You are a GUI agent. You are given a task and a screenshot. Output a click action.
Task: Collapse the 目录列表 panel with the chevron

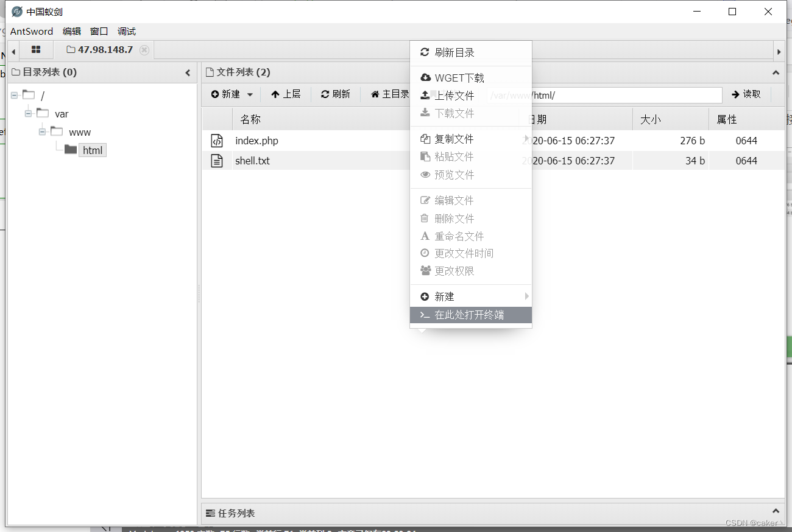point(188,72)
